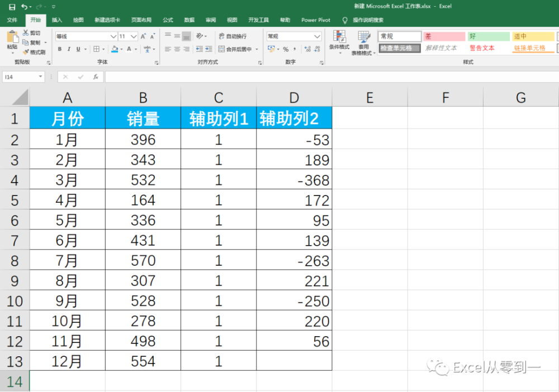The image size is (559, 392).
Task: Apply the Good (好) cell style
Action: 489,36
